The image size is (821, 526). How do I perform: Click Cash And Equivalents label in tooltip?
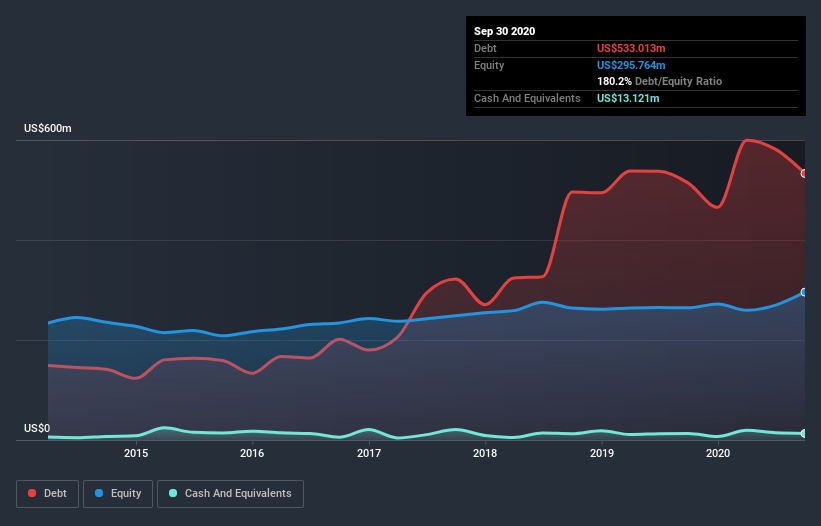(x=527, y=98)
